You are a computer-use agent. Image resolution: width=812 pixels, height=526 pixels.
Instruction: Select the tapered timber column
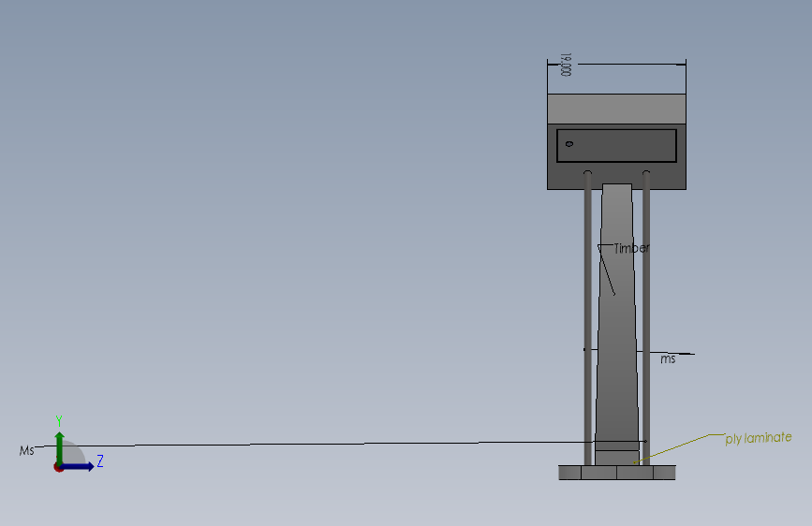click(617, 324)
